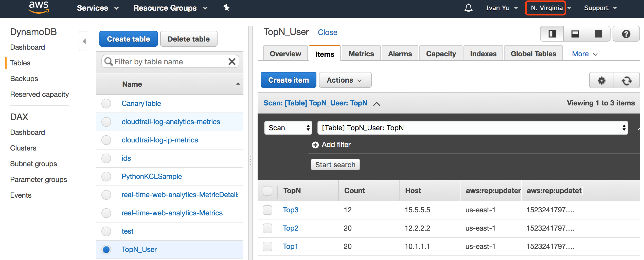Open items settings gear icon
This screenshot has width=644, height=260.
601,80
